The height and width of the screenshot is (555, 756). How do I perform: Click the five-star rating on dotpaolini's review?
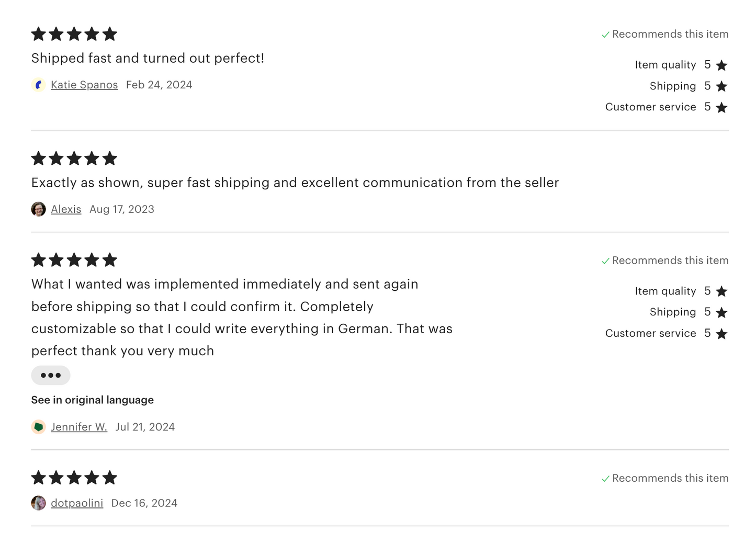(x=74, y=478)
